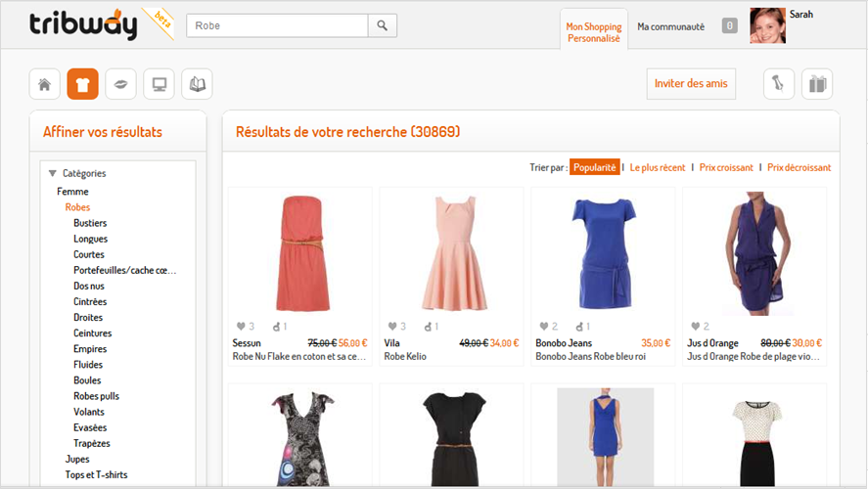Click Jus d Orange Robe de plage title
The width and height of the screenshot is (868, 489).
pos(754,357)
